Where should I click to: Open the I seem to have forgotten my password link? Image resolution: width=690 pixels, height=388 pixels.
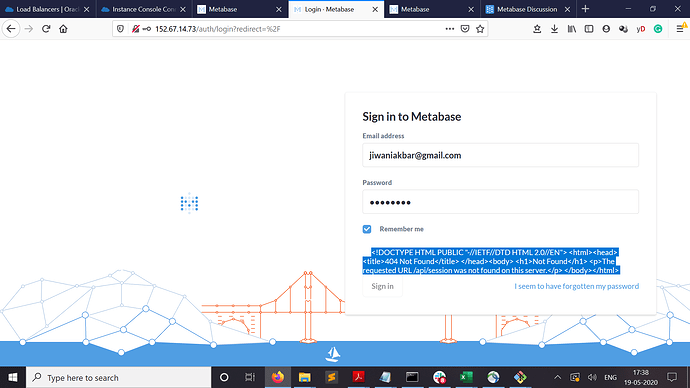click(x=576, y=286)
